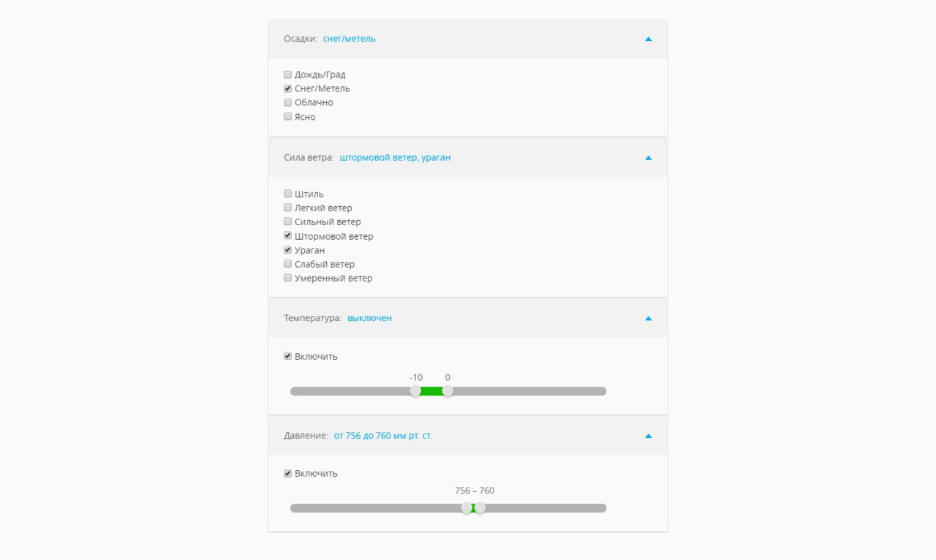Select the Штиль wind option
This screenshot has width=936, height=560.
tap(287, 194)
